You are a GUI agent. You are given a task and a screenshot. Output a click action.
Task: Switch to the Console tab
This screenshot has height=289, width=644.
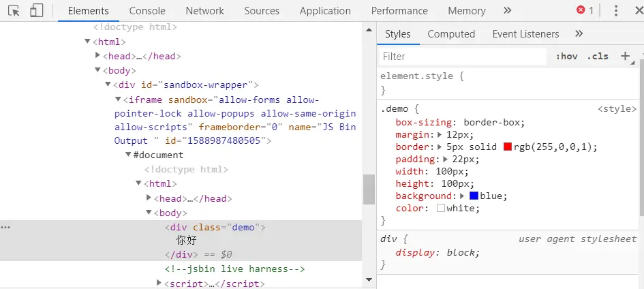[x=147, y=11]
